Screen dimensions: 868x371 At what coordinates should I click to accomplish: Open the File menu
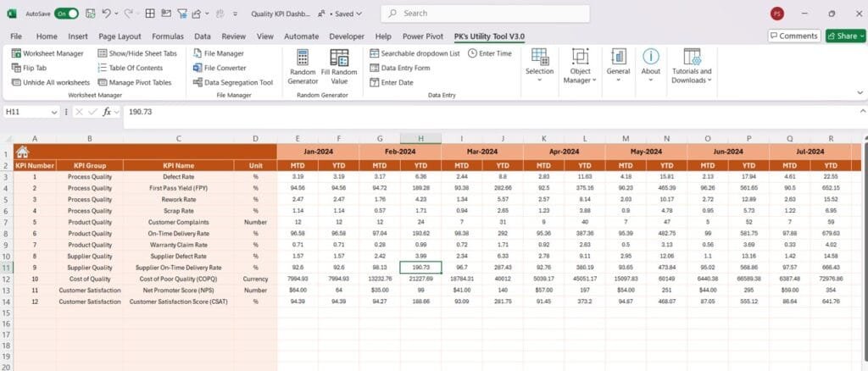16,36
